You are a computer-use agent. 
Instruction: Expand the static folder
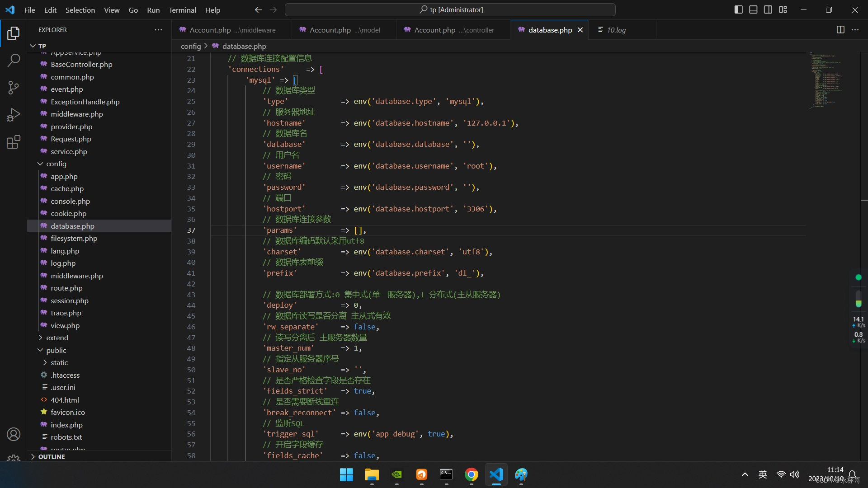pyautogui.click(x=45, y=363)
